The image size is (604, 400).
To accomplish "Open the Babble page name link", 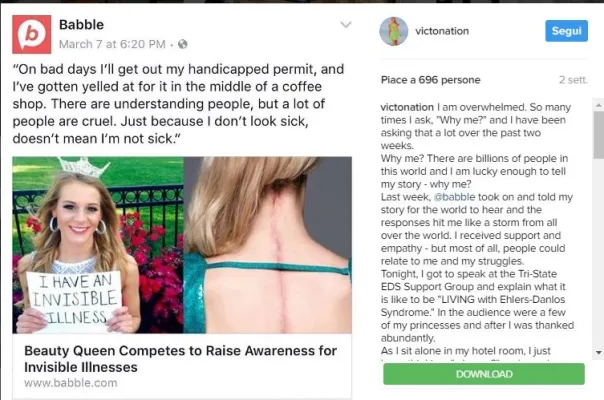I will click(x=81, y=25).
